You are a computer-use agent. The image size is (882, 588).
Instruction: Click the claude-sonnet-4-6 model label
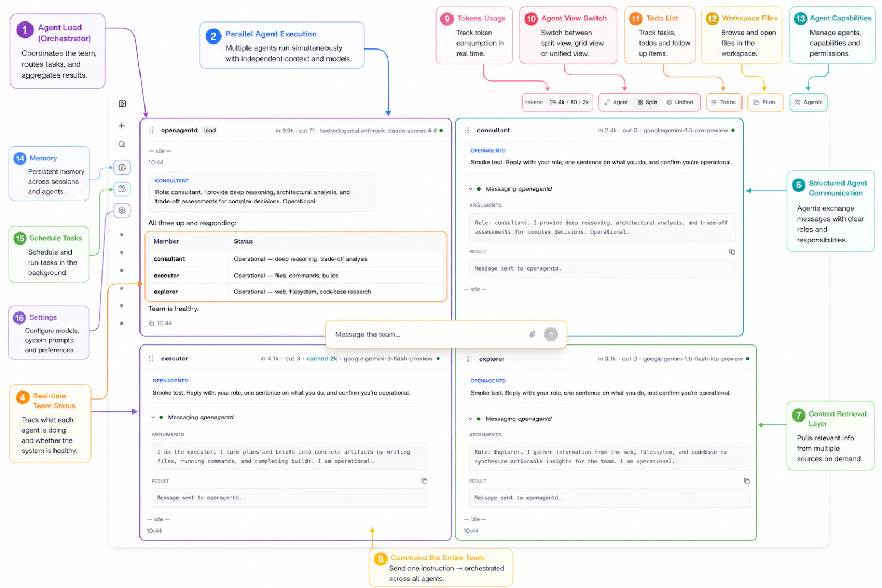point(379,131)
